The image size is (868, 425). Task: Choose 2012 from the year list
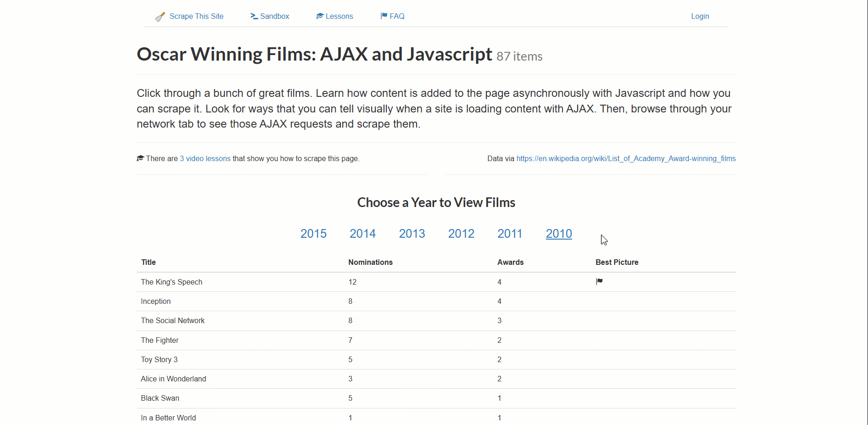click(461, 234)
